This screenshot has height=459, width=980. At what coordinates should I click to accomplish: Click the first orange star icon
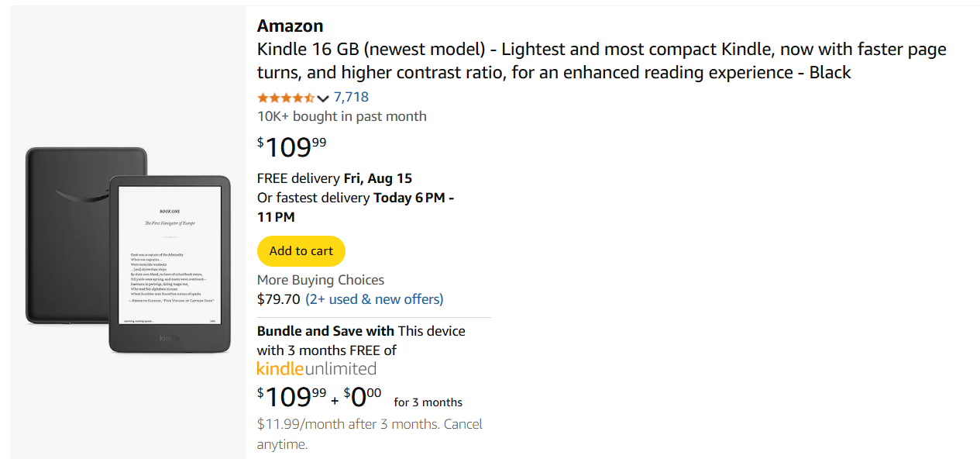tap(262, 97)
